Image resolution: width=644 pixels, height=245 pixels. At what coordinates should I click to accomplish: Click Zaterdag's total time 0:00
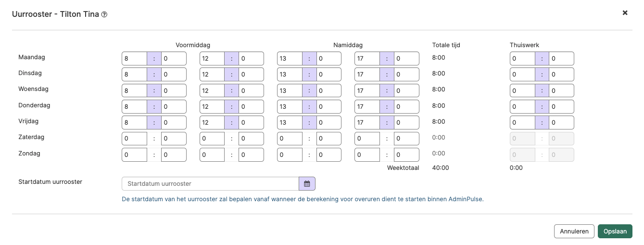click(439, 137)
